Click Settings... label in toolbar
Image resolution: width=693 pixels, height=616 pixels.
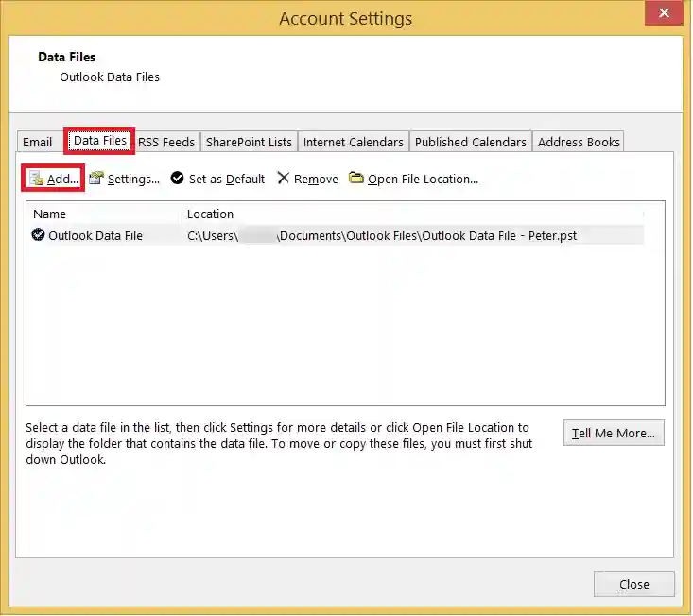[x=133, y=179]
